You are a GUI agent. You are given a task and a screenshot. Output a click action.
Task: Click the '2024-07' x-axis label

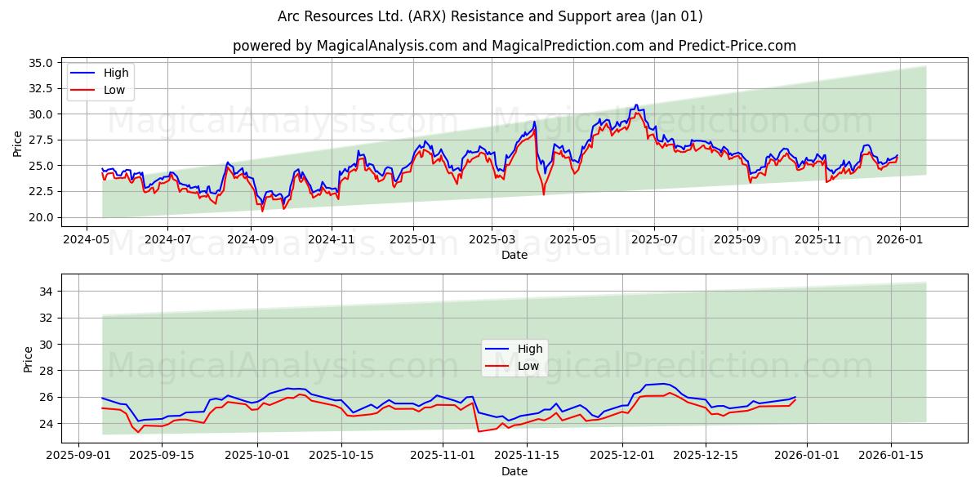tap(167, 240)
